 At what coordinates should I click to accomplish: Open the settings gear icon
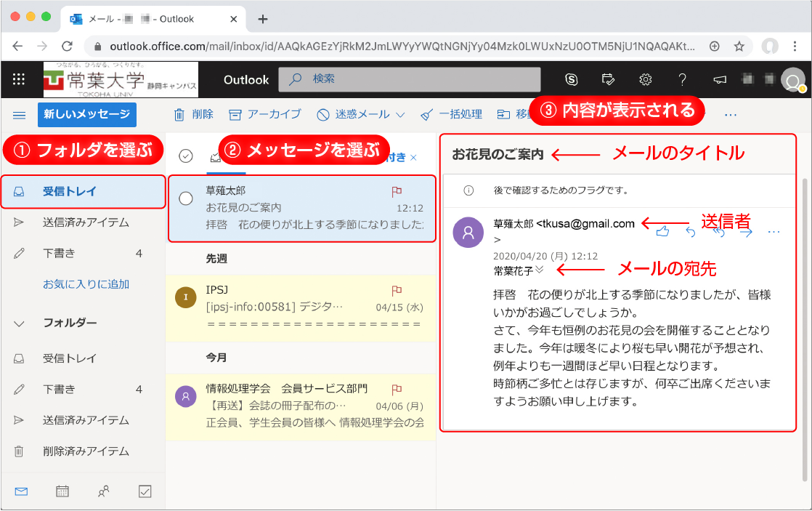point(645,80)
